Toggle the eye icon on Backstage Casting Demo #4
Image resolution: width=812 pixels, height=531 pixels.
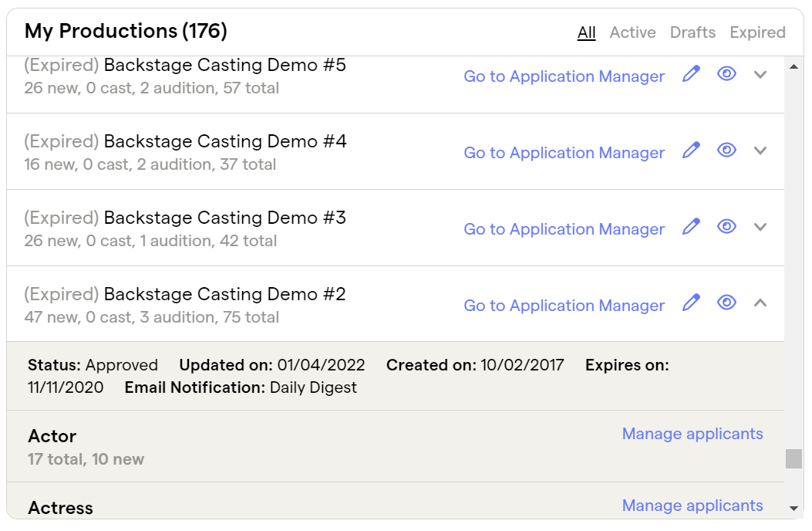tap(726, 150)
